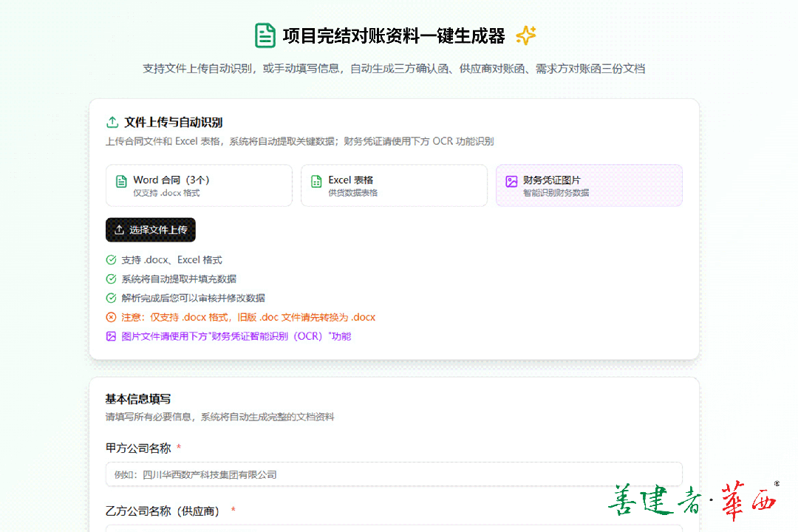This screenshot has width=798, height=532.
Task: Click the check icon beside 解析完成后您可以审核并修改数据
Action: point(111,299)
